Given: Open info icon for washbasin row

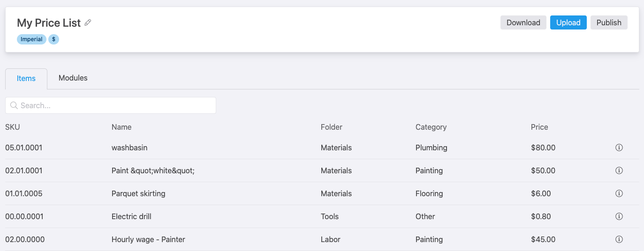Looking at the screenshot, I should coord(619,148).
